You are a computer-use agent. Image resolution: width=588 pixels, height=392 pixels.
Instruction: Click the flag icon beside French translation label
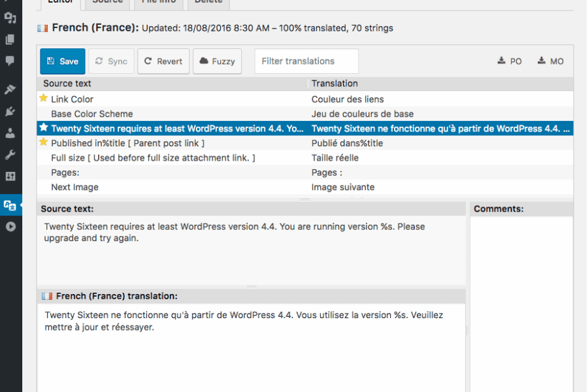(x=47, y=297)
